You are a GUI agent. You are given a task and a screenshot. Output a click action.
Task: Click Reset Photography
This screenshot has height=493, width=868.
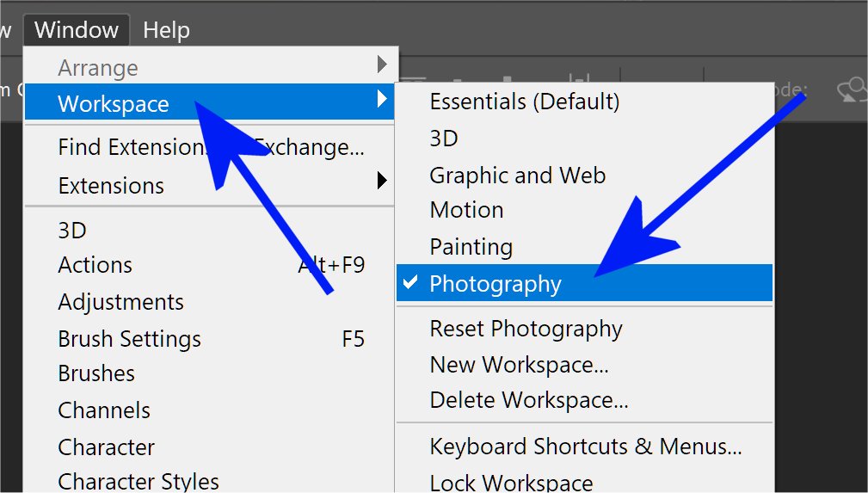[526, 329]
